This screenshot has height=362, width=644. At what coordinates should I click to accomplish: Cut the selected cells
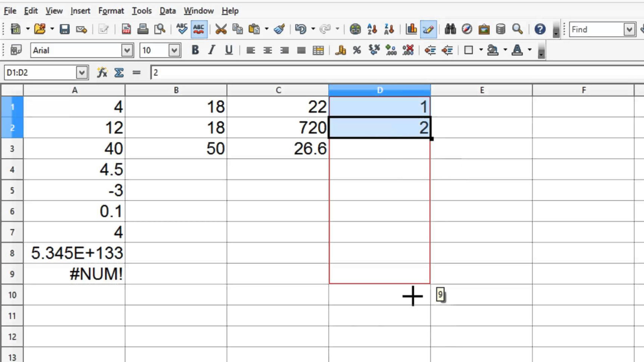pos(222,29)
